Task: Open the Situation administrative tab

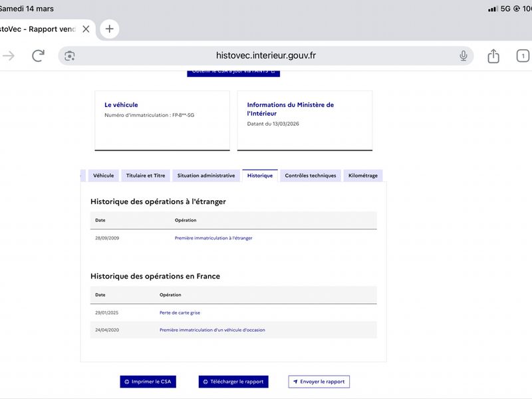Action: pos(206,176)
